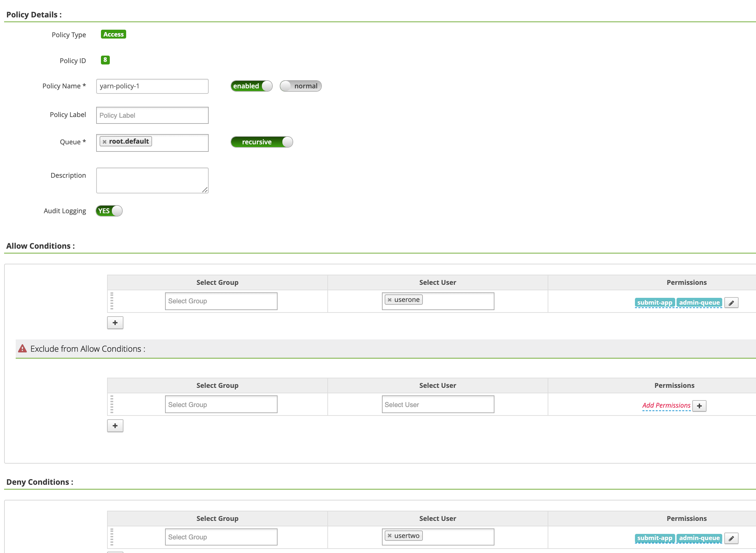Remove usertwo tag via its x icon

389,536
